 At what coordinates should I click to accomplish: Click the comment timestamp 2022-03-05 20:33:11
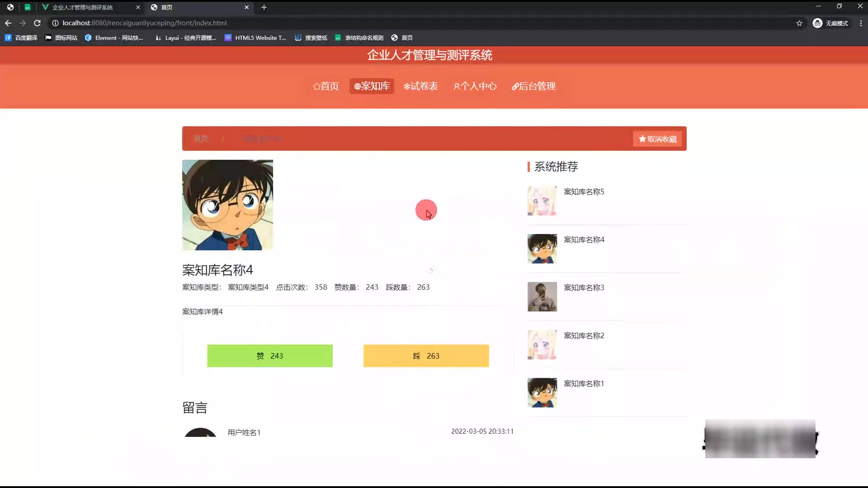point(482,432)
